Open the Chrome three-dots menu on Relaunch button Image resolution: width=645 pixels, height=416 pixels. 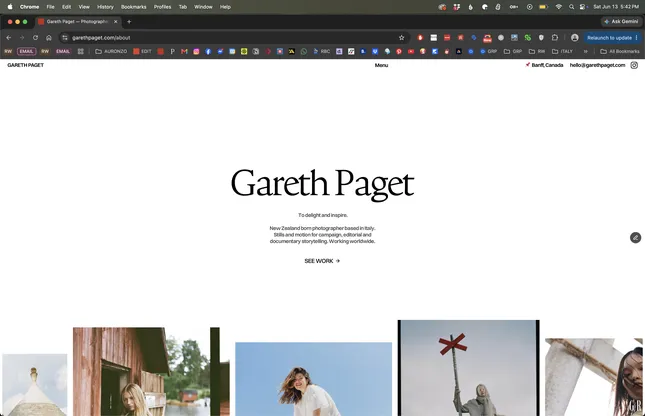(x=636, y=37)
